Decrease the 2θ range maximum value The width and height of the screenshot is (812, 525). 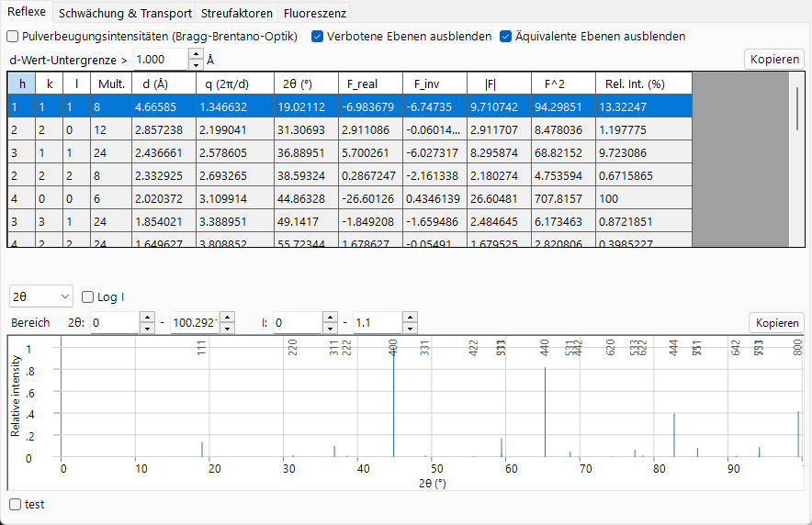click(x=227, y=328)
